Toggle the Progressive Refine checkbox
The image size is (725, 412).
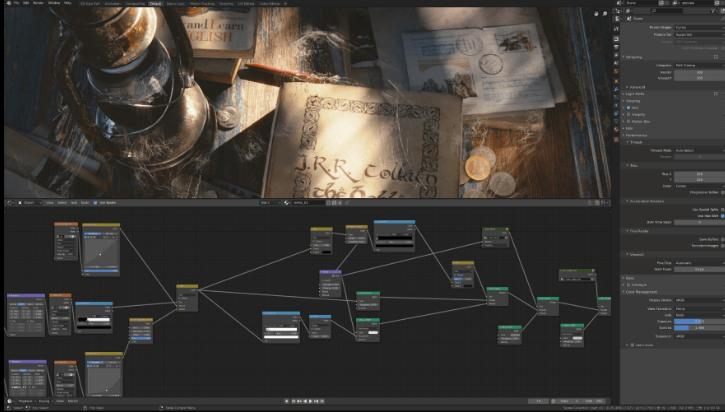(x=723, y=192)
